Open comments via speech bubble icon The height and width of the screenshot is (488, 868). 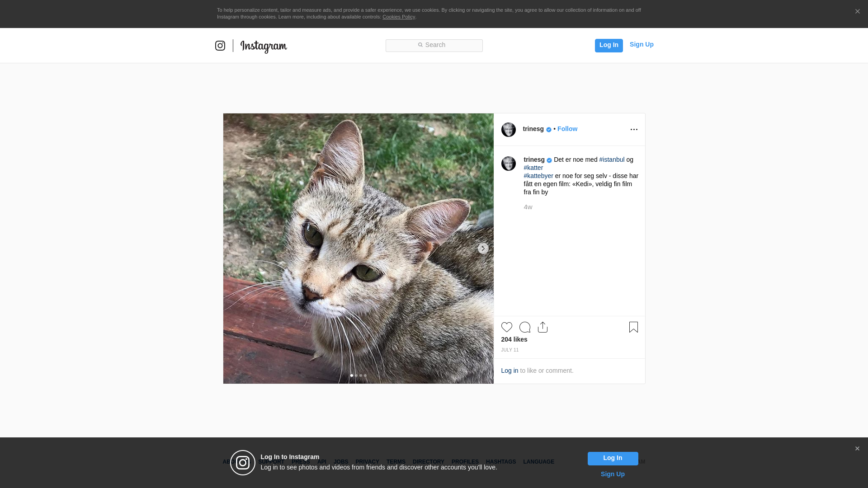click(x=524, y=327)
